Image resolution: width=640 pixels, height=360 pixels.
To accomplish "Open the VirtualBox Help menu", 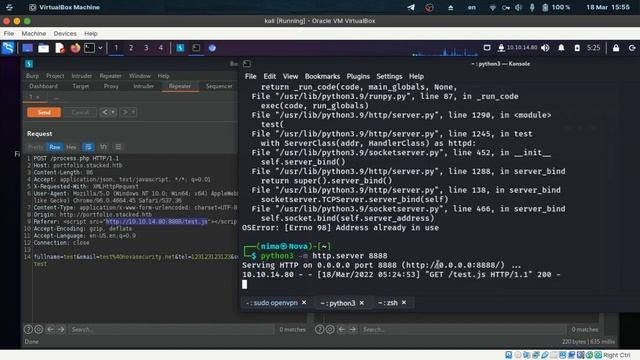I will tap(91, 33).
